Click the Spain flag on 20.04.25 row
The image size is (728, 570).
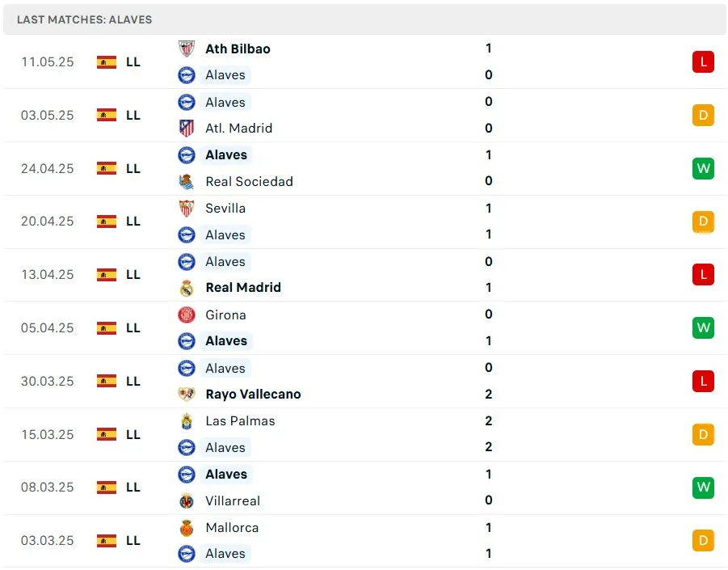(x=107, y=221)
